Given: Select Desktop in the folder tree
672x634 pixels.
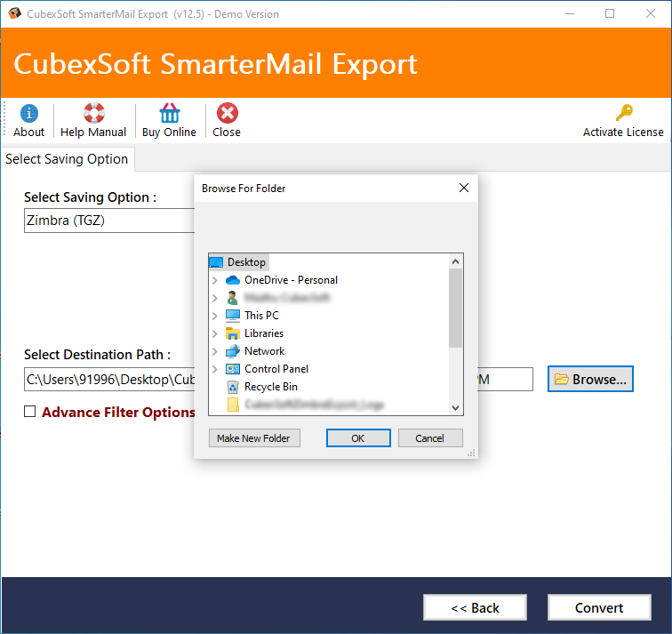Looking at the screenshot, I should (x=245, y=262).
